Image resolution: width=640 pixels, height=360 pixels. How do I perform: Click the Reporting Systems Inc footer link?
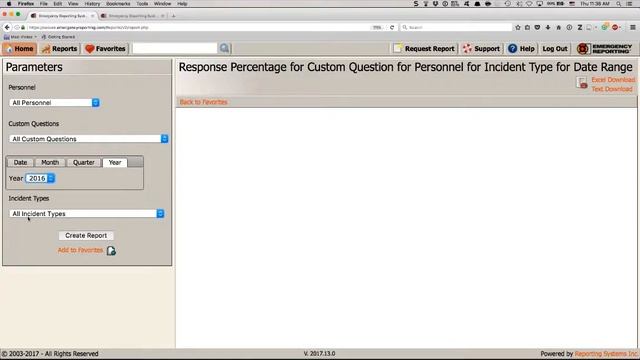pyautogui.click(x=606, y=354)
